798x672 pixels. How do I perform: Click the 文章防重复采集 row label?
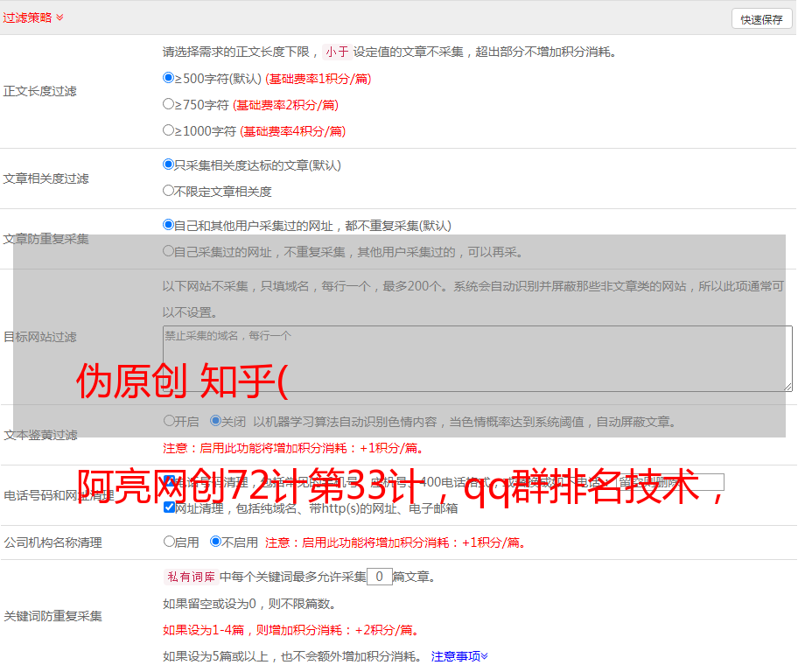tap(45, 239)
